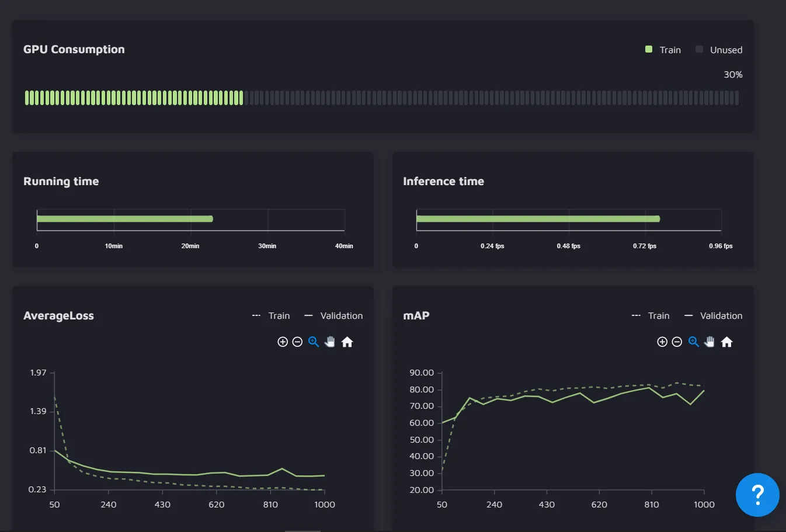Viewport: 786px width, 532px height.
Task: Select the magnifier selection zoom on AverageLoss
Action: pos(314,342)
